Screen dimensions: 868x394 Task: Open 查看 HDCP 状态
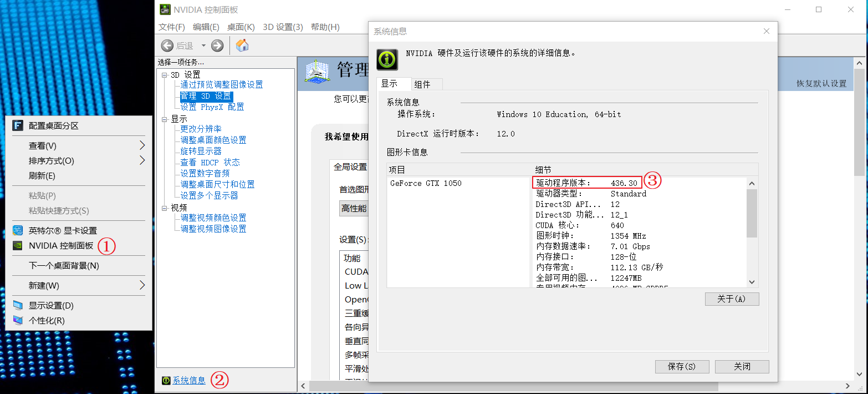point(210,162)
